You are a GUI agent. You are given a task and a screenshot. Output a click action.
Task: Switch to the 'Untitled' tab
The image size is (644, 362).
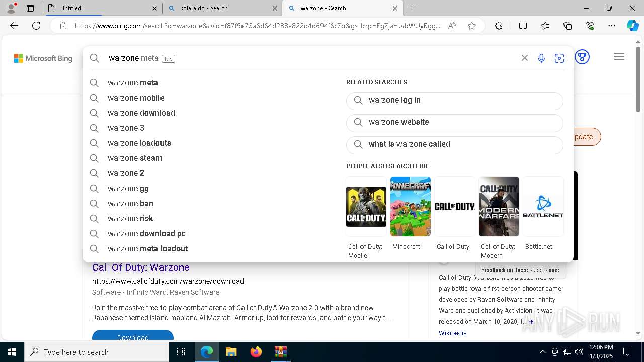tap(102, 8)
